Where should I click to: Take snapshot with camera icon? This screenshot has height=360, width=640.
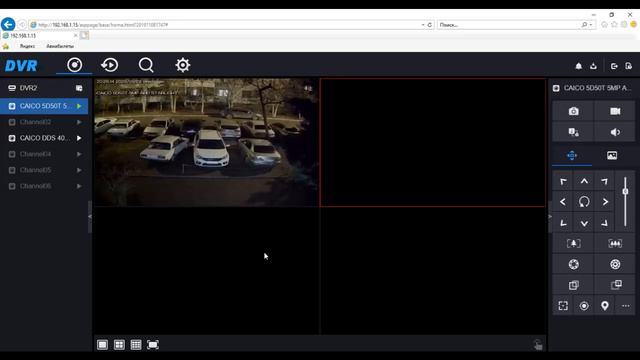pos(573,111)
